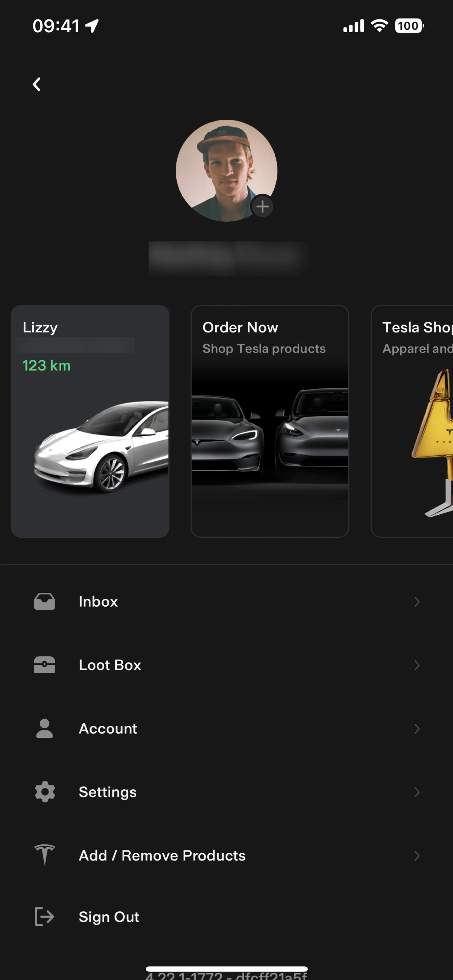Viewport: 453px width, 980px height.
Task: Open Account via right chevron
Action: [417, 729]
